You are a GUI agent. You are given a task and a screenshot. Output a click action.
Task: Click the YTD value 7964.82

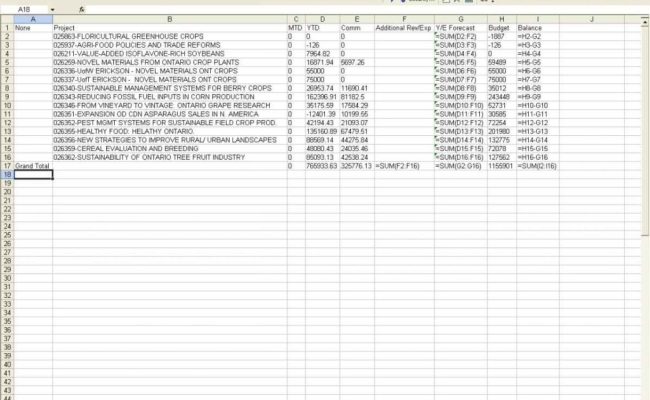[x=323, y=53]
